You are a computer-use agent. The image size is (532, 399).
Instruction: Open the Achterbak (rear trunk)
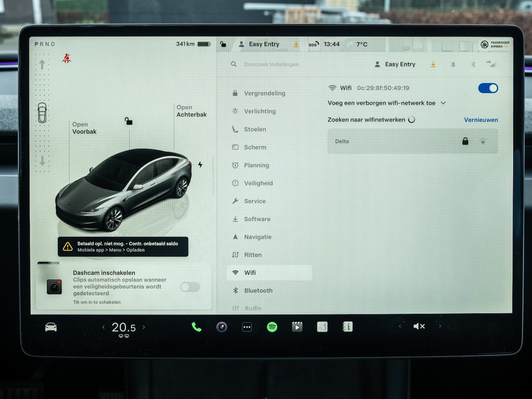[191, 111]
